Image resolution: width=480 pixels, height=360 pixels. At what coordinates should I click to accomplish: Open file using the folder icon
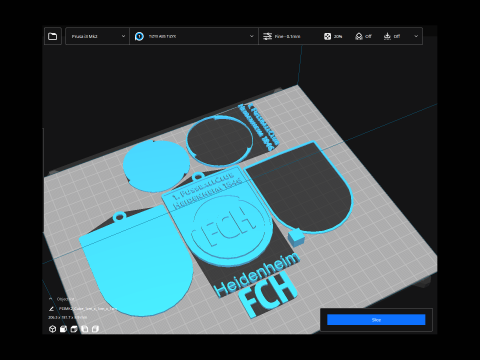(53, 36)
